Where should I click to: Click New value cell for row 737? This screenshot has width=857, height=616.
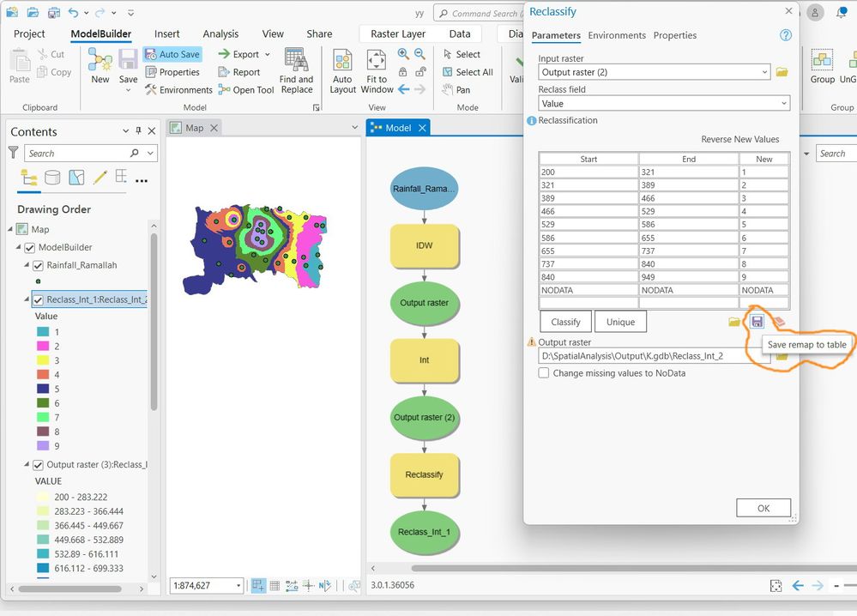coord(763,264)
